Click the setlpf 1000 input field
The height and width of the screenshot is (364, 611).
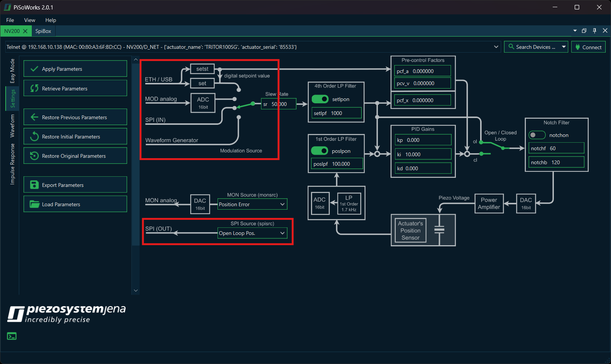tap(336, 113)
